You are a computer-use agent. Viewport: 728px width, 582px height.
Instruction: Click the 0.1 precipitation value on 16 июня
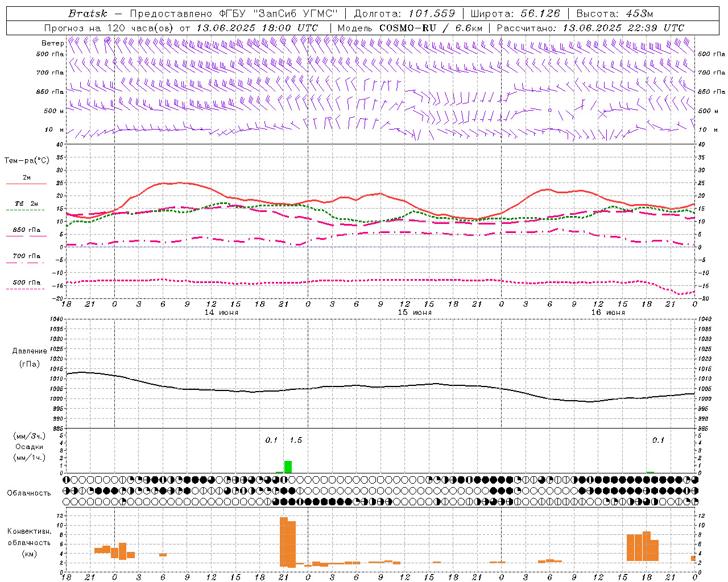click(658, 440)
